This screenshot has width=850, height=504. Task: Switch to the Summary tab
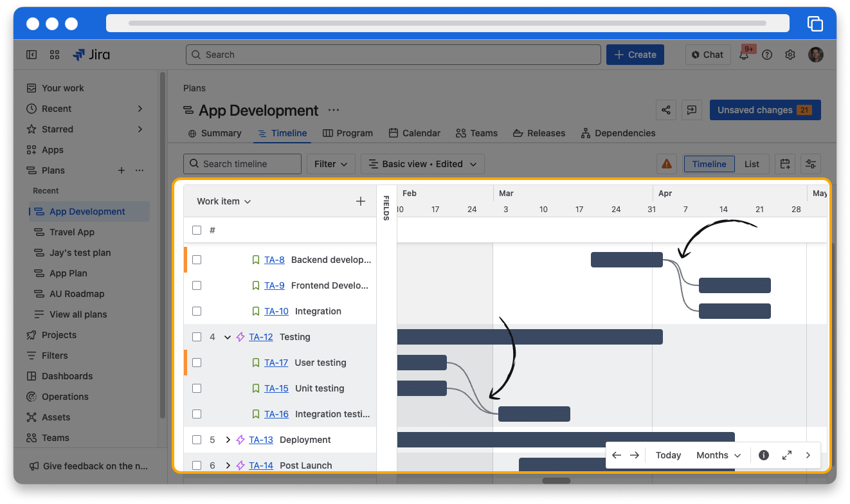point(215,133)
